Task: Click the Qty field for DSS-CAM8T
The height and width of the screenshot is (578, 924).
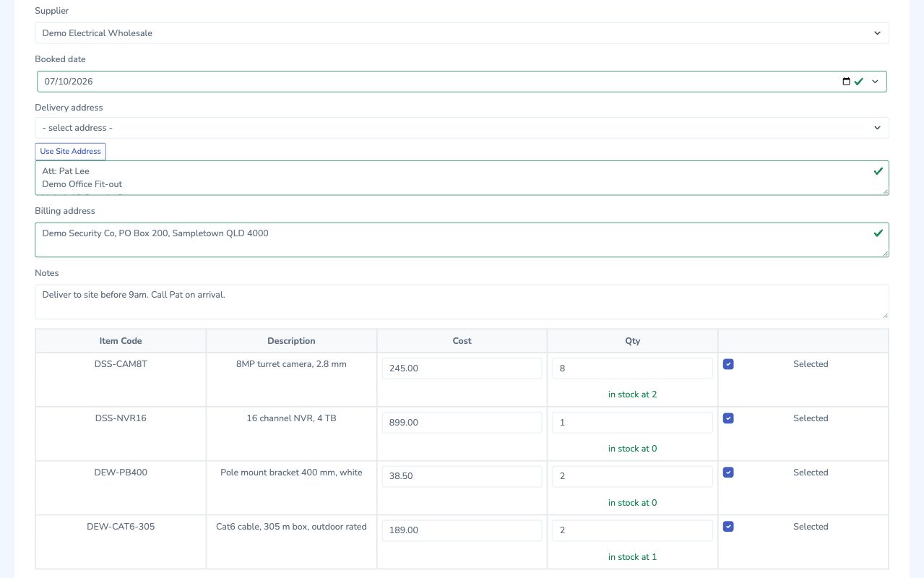Action: 632,368
